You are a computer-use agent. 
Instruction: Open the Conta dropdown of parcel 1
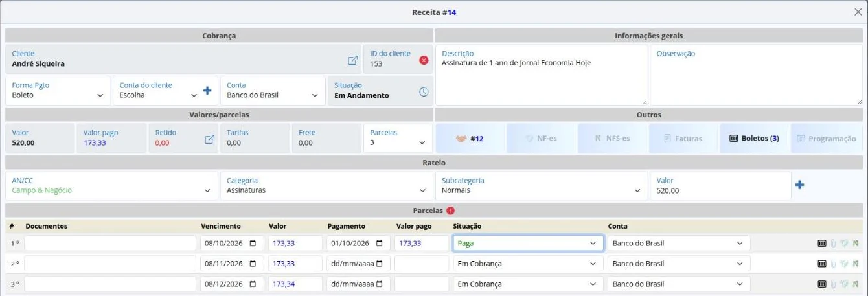(x=679, y=244)
